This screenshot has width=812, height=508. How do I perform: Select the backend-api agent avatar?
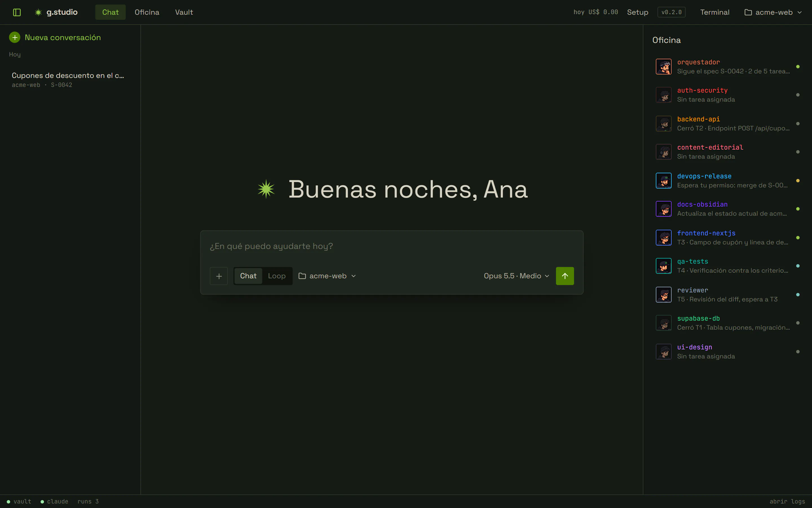coord(663,124)
